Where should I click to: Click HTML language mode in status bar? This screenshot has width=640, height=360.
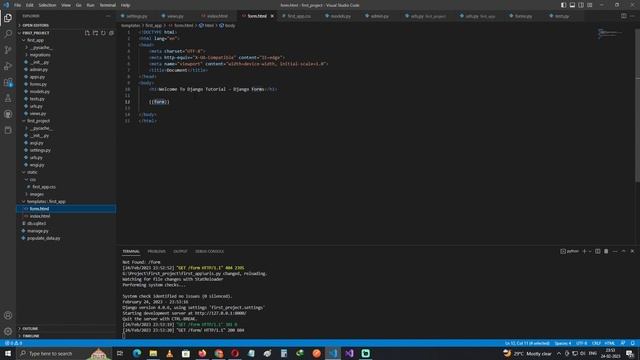click(610, 343)
